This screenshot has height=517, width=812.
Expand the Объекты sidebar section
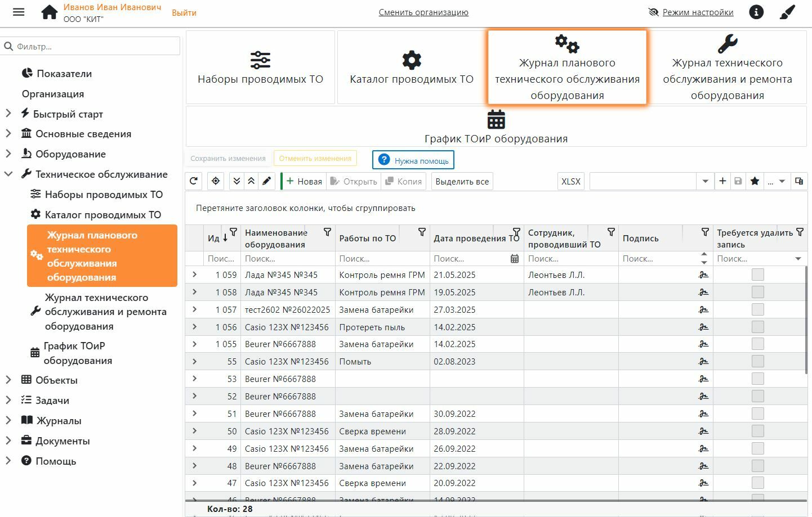click(x=8, y=380)
